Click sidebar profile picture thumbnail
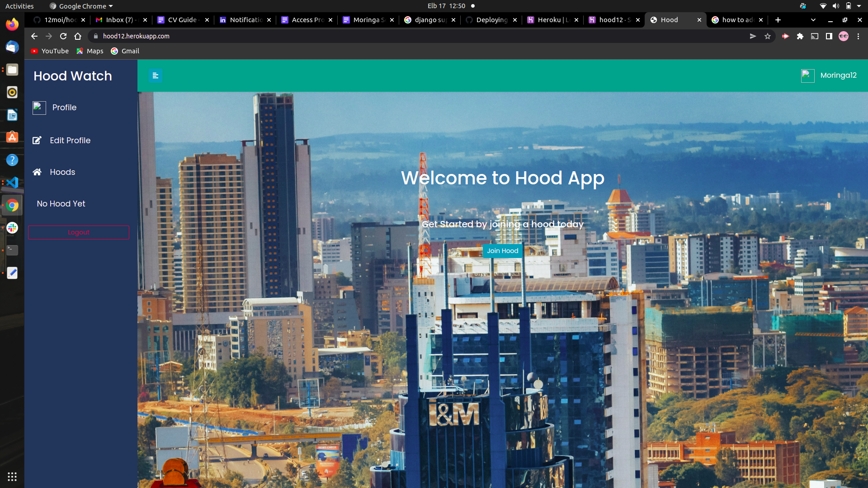This screenshot has width=868, height=488. 39,108
